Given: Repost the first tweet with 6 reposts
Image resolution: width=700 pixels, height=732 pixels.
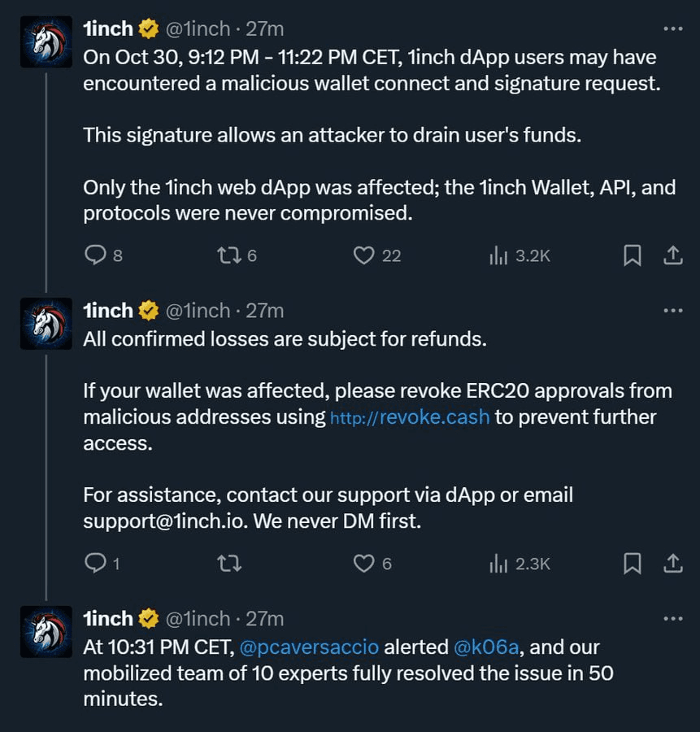Looking at the screenshot, I should 229,255.
